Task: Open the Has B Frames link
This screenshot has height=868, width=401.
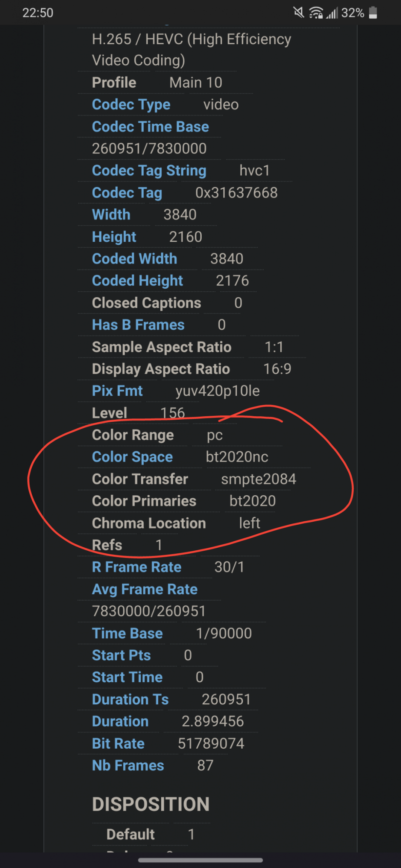Action: 138,325
